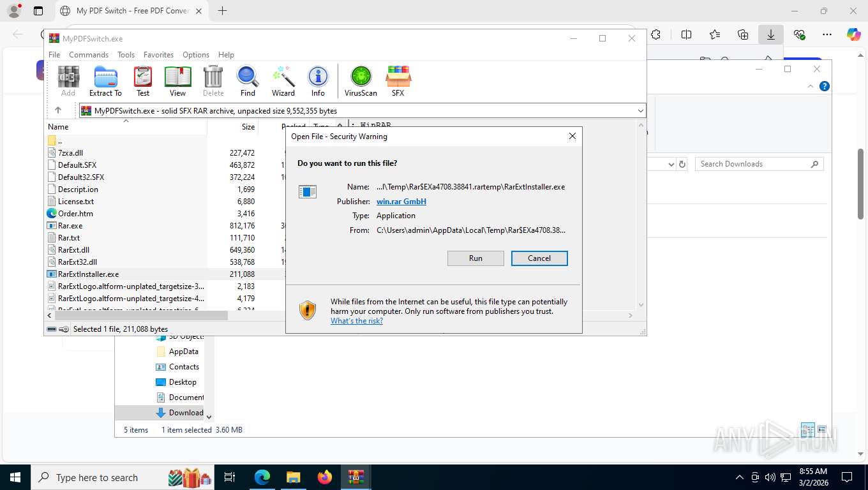
Task: Open the Help menu in WinRAR
Action: pyautogui.click(x=226, y=55)
